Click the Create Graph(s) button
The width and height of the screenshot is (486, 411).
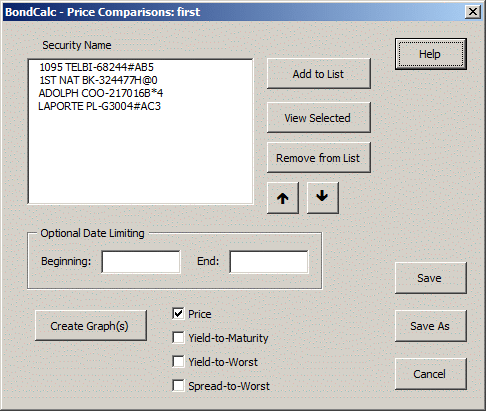[x=91, y=326]
